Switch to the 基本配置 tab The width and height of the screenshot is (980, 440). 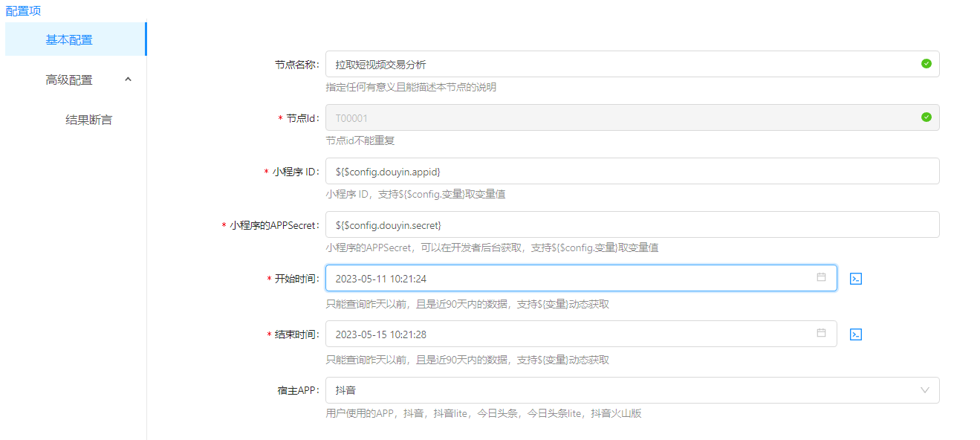(x=69, y=39)
